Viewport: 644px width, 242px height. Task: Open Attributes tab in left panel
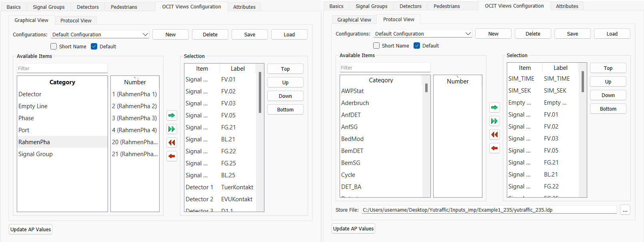pos(244,7)
